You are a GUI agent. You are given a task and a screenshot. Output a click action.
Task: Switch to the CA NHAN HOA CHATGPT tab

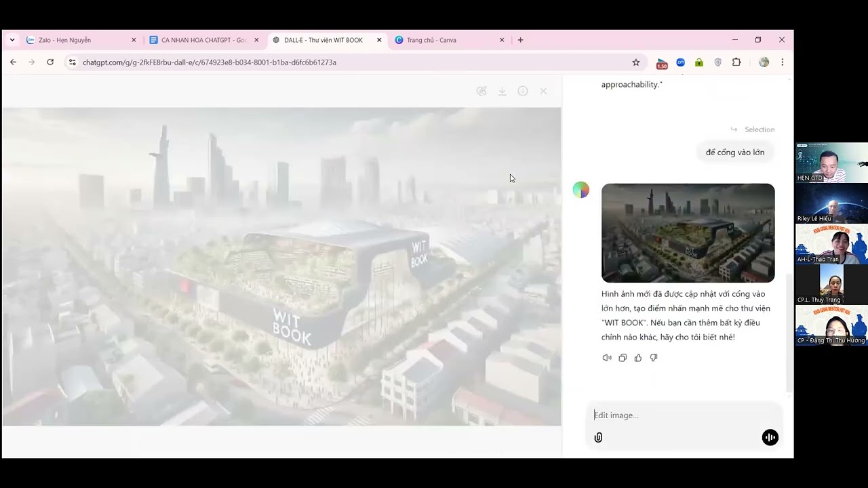point(204,40)
